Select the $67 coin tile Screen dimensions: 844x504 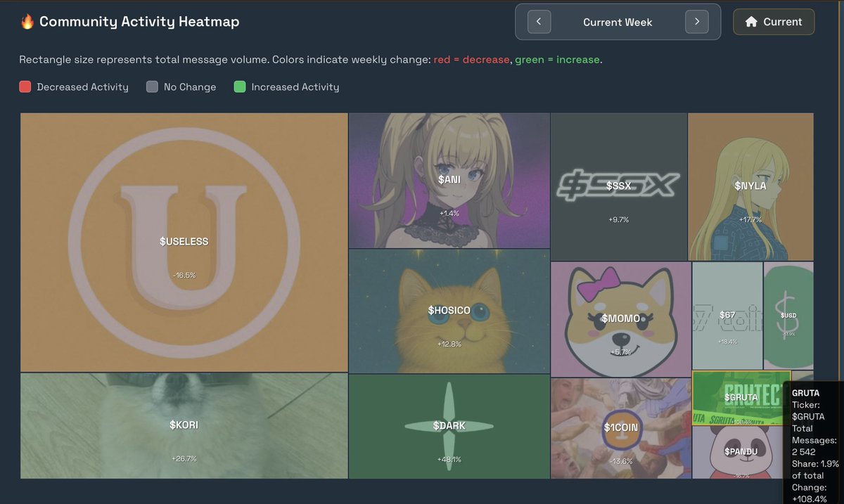click(727, 316)
